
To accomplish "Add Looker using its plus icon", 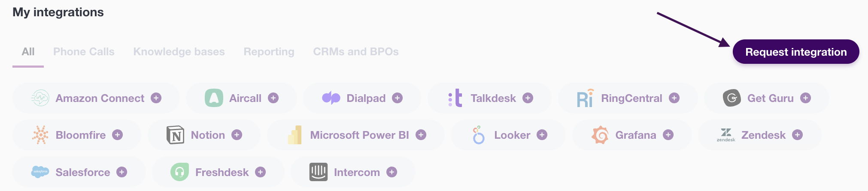I will tap(542, 135).
